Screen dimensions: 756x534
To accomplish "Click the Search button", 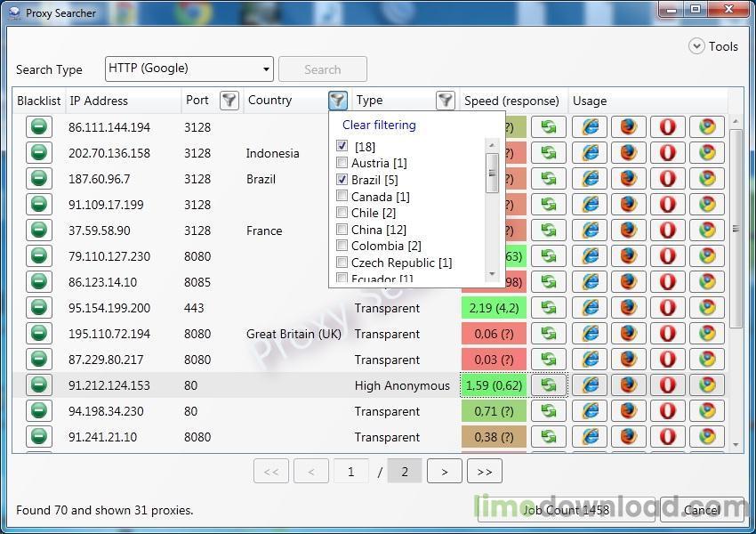I will (322, 69).
